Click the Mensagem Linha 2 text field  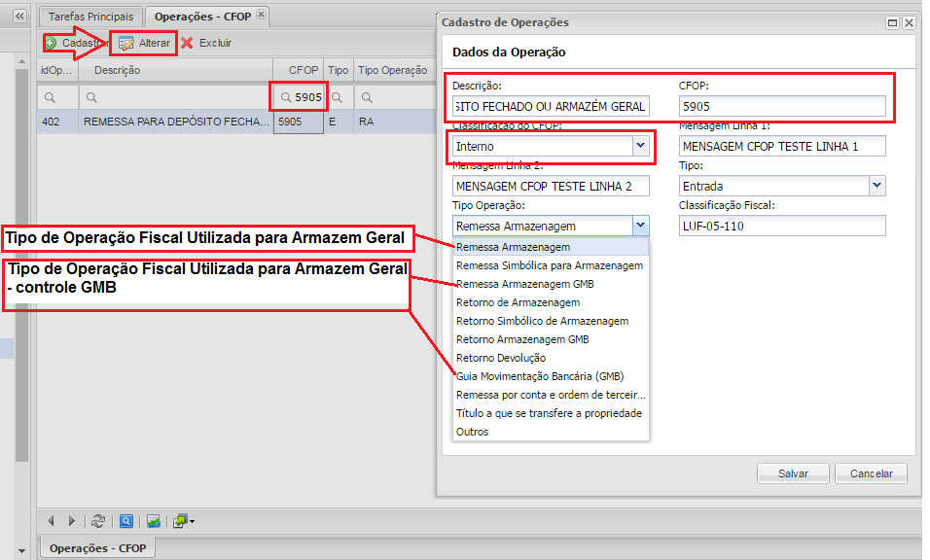pos(551,186)
